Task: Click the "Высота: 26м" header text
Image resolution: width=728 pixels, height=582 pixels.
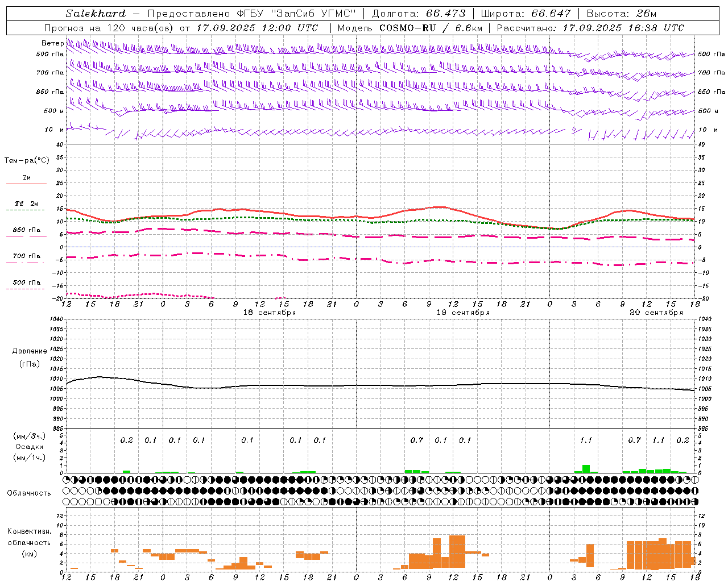Action: [622, 14]
